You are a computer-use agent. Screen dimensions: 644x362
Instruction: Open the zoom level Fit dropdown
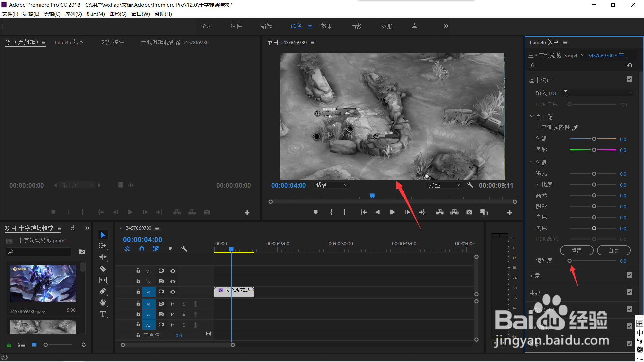click(332, 185)
